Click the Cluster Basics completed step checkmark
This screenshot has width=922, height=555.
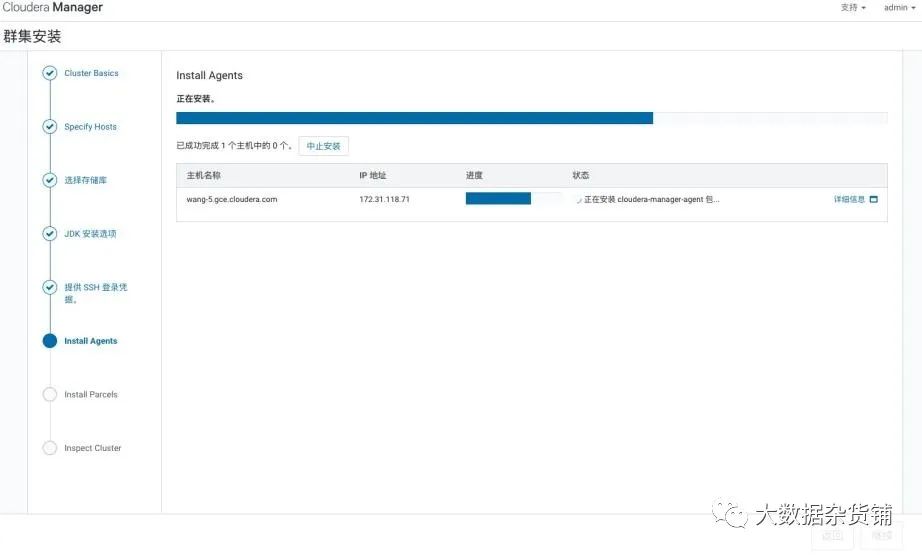(x=49, y=73)
